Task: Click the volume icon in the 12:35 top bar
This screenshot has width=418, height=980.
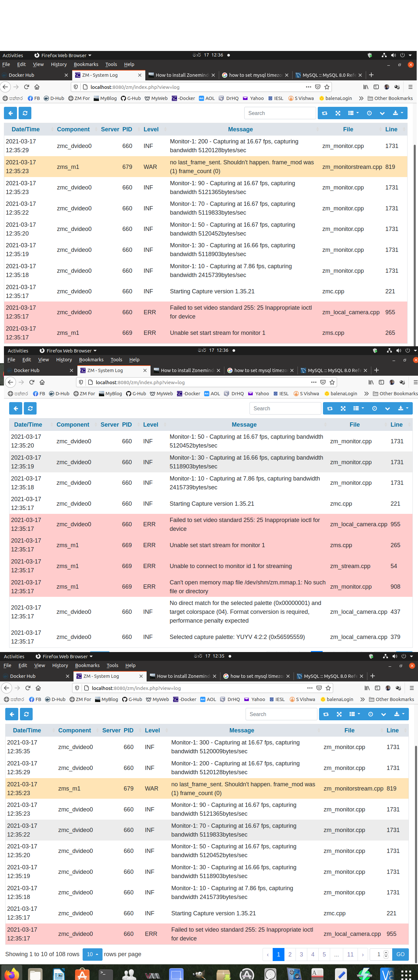Action: click(x=394, y=656)
